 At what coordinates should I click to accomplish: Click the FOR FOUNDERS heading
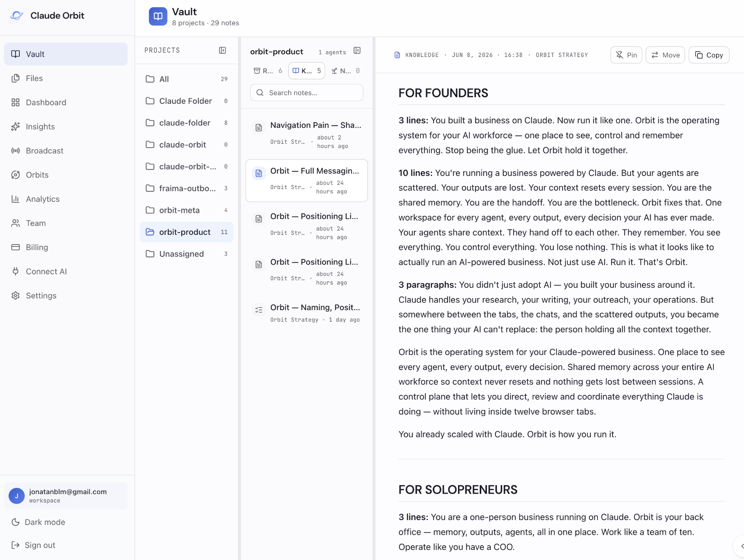coord(443,93)
